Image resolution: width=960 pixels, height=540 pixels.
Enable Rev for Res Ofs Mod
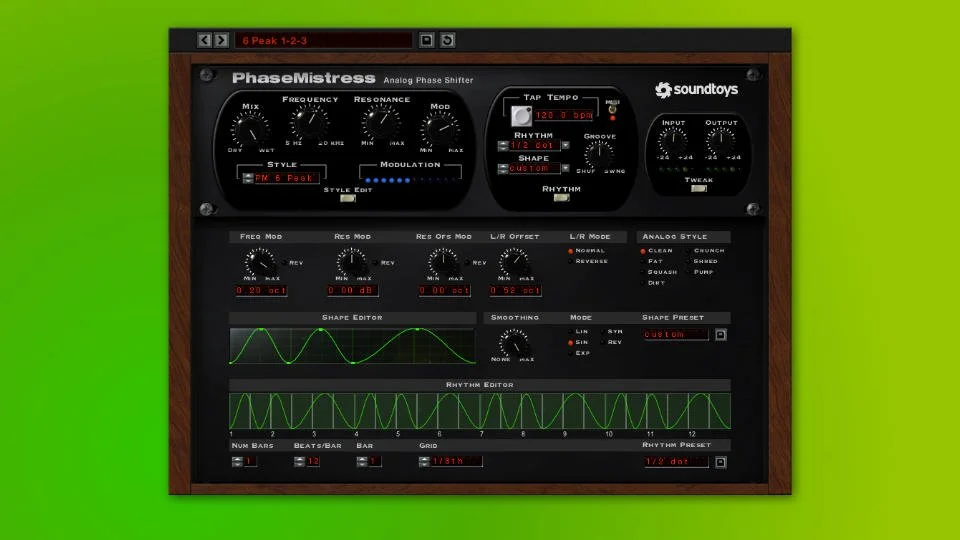point(468,263)
